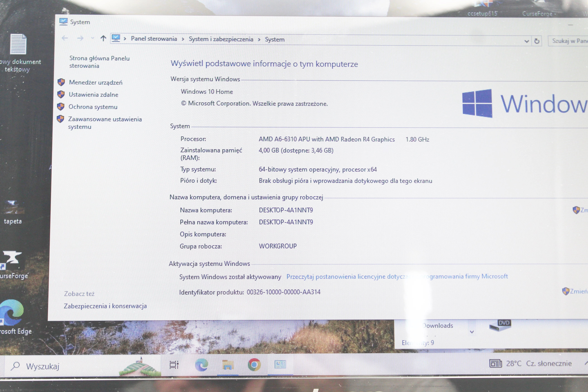
Task: Select Downloads item in background Explorer window
Action: 437,326
